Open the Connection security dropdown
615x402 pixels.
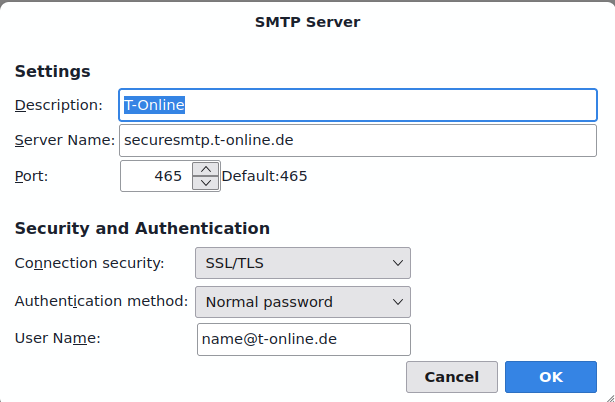coord(303,263)
